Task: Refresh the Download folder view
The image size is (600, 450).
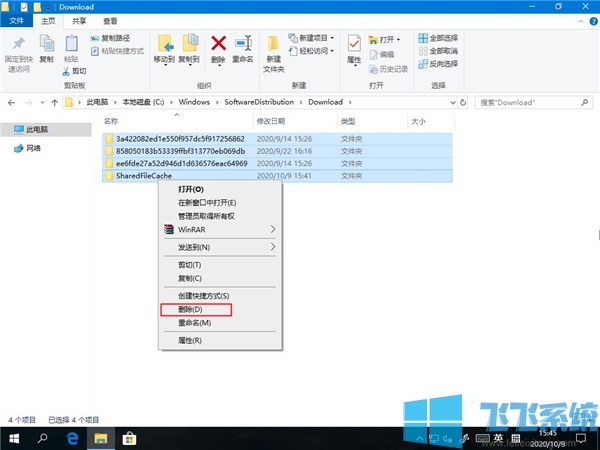Action: [463, 103]
